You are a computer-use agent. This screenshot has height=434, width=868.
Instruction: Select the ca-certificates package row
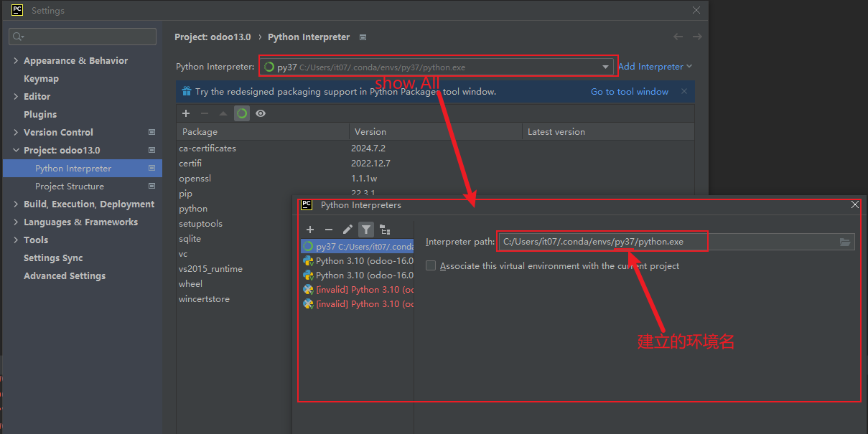pos(435,148)
